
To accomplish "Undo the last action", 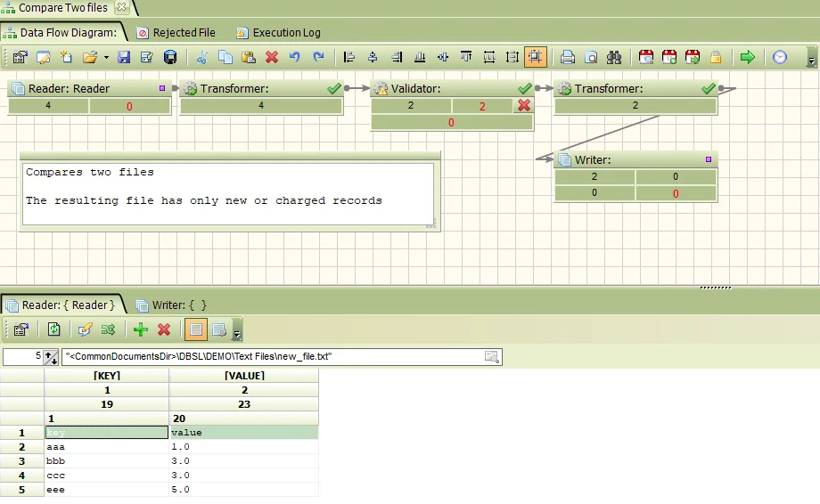I will click(x=295, y=57).
